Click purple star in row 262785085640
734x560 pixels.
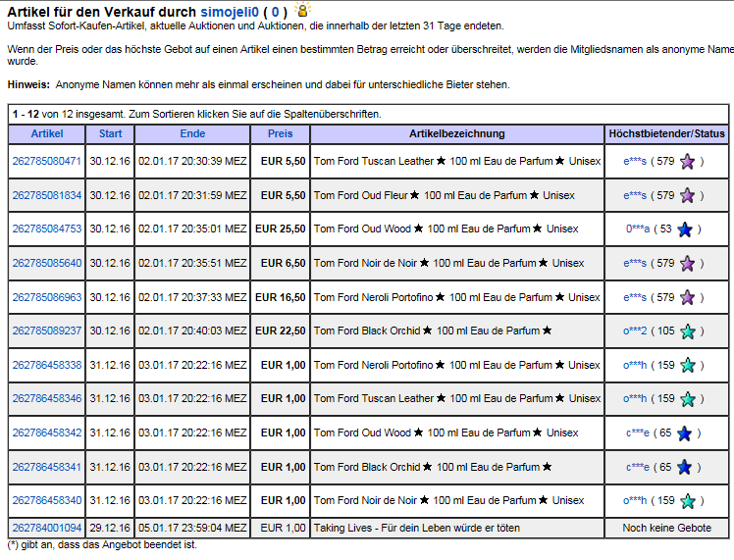(x=687, y=264)
